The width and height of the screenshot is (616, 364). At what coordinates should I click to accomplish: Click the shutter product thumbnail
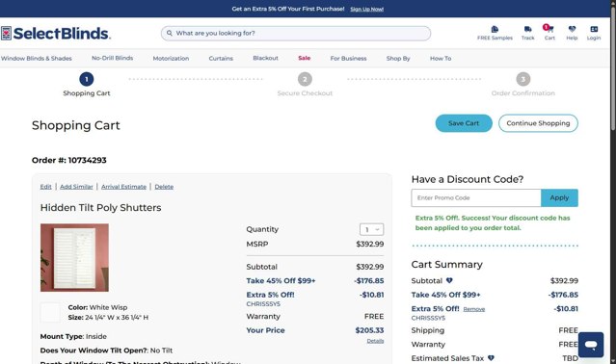(74, 258)
